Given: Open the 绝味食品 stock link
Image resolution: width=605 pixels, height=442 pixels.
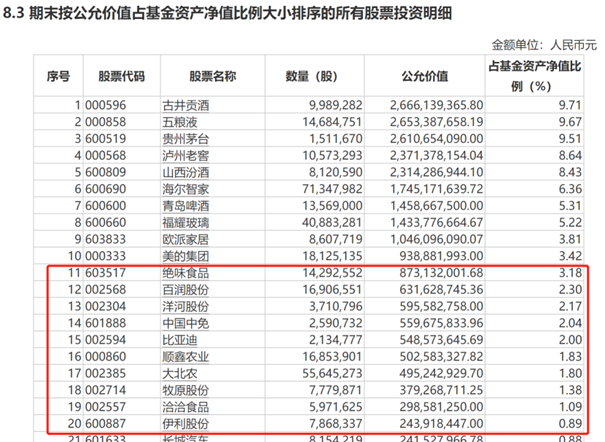Looking at the screenshot, I should (186, 273).
